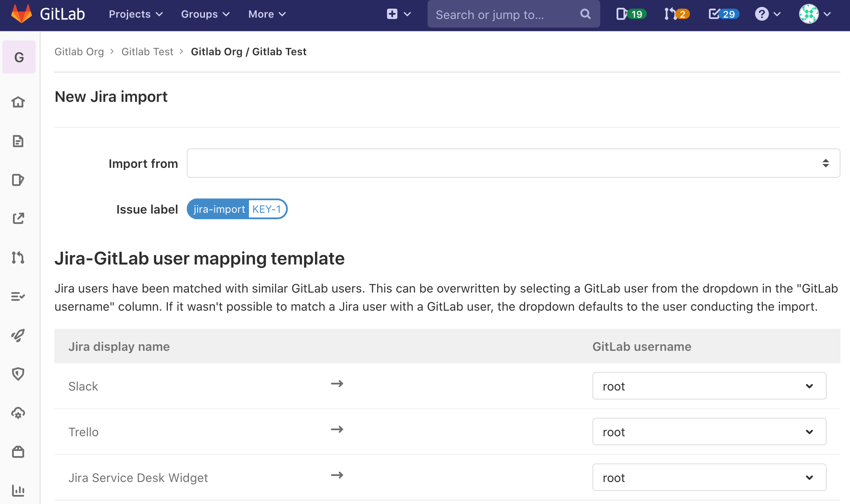Click the Merge Requests sidebar icon

click(x=19, y=258)
